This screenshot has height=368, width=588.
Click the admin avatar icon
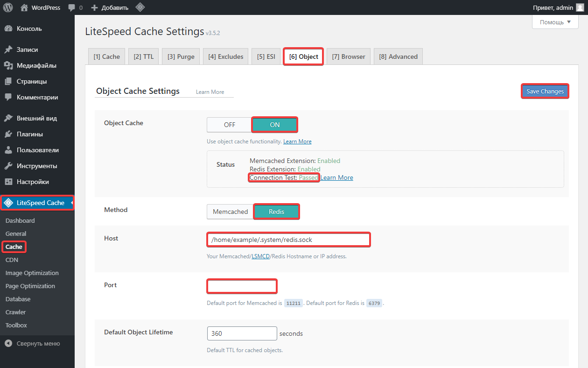click(580, 7)
